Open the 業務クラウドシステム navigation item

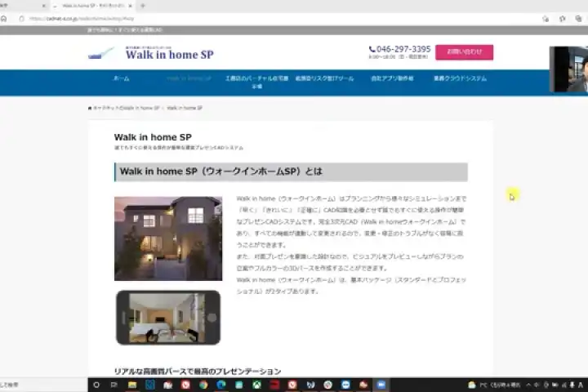click(460, 78)
